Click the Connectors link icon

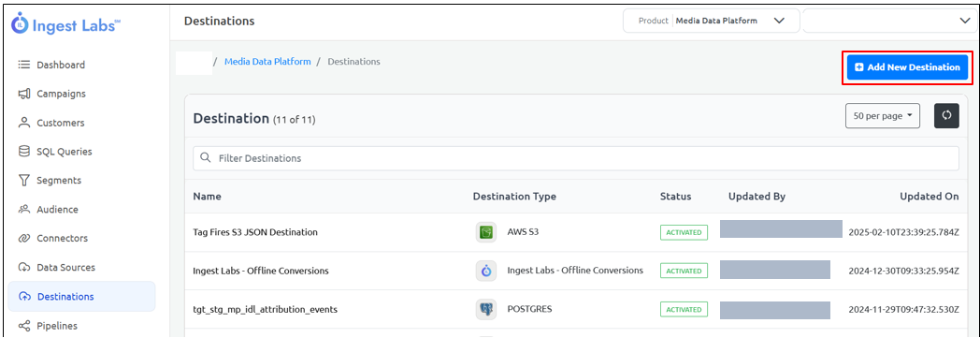pos(24,238)
